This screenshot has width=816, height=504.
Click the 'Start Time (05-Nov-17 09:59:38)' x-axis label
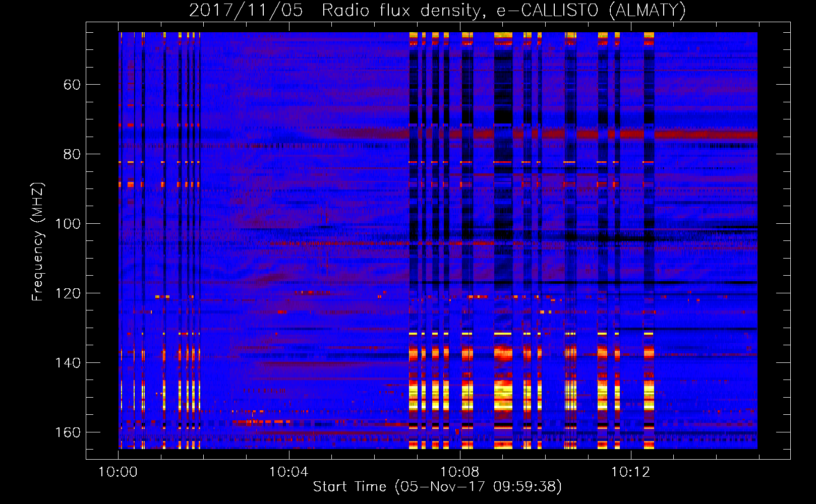click(437, 487)
